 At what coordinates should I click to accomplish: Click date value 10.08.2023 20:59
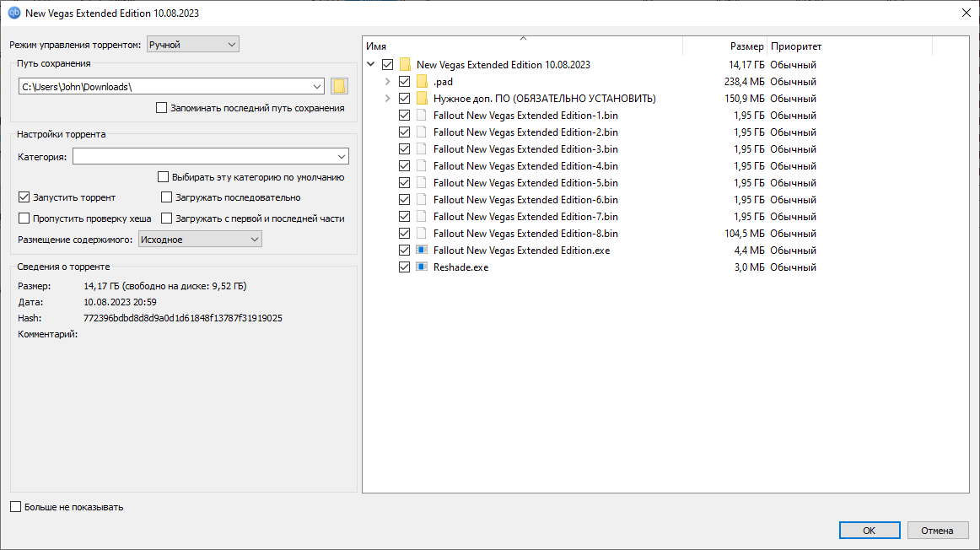pos(120,302)
